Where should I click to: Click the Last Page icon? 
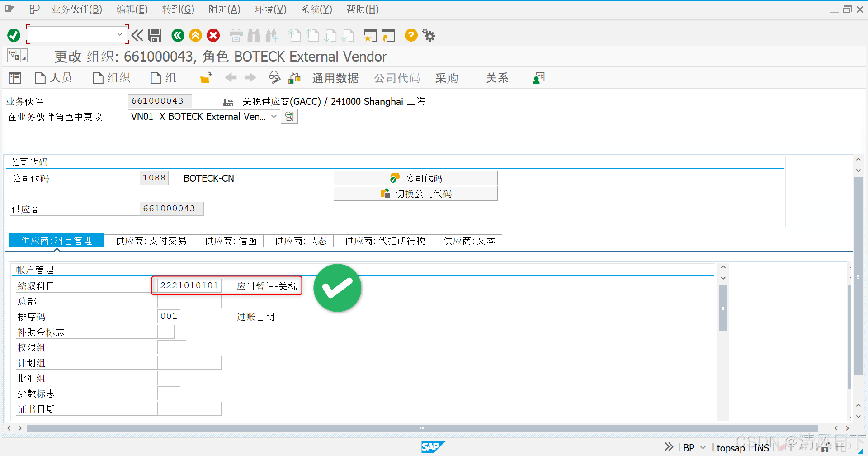pyautogui.click(x=348, y=35)
